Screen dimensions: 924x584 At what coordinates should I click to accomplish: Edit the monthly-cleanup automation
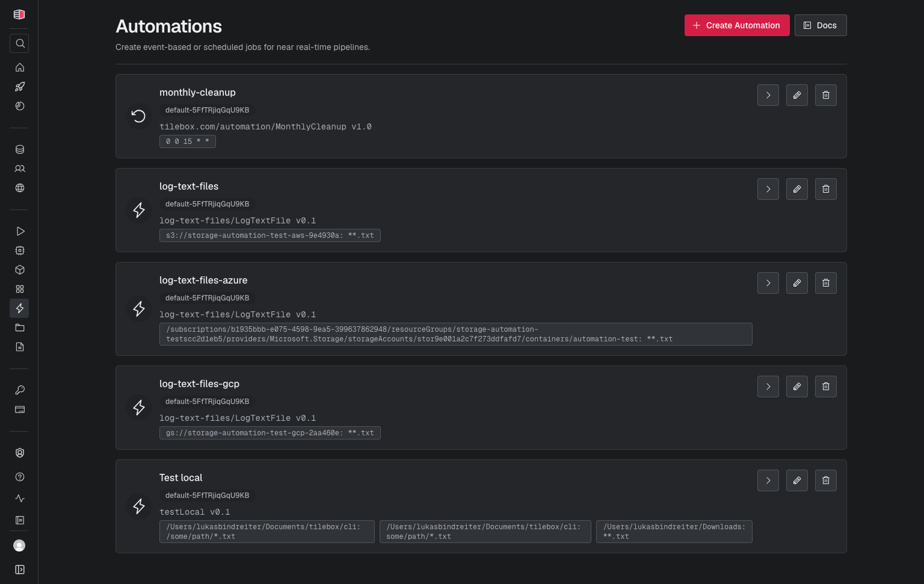click(x=797, y=95)
